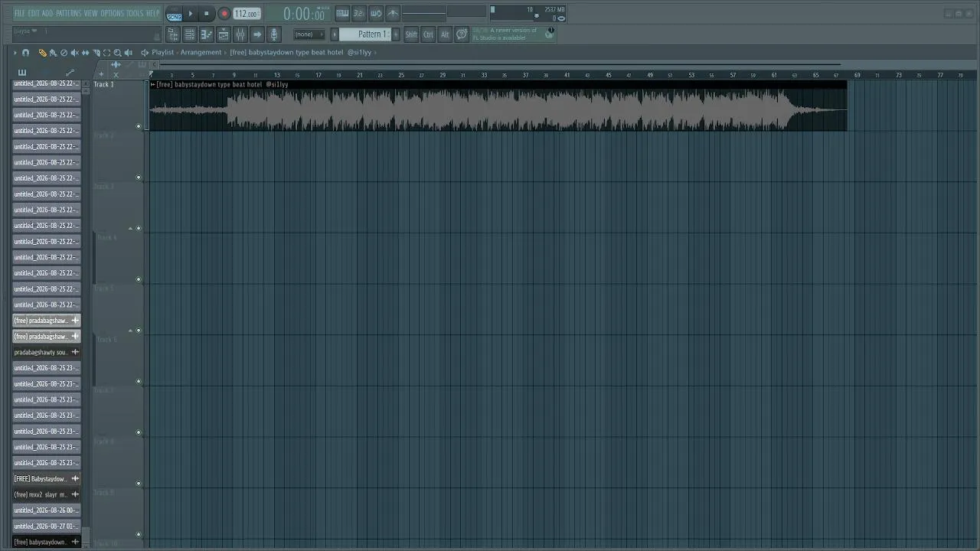
Task: Open the OPTIONS menu
Action: pyautogui.click(x=112, y=14)
